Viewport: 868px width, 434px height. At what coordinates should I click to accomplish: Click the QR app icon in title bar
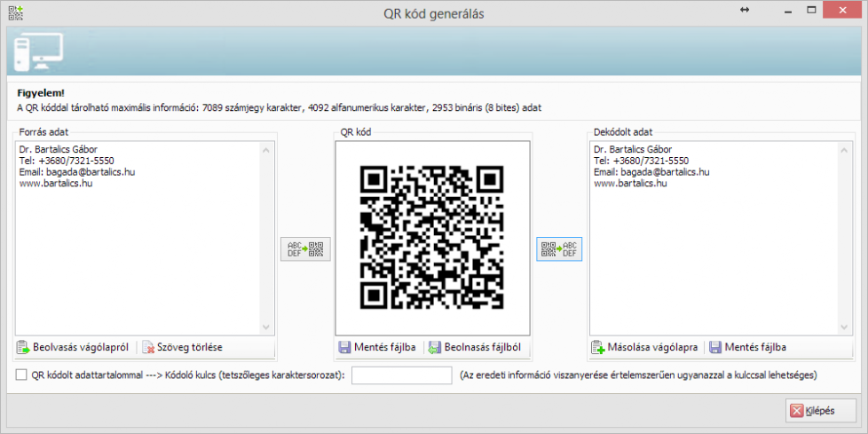15,12
